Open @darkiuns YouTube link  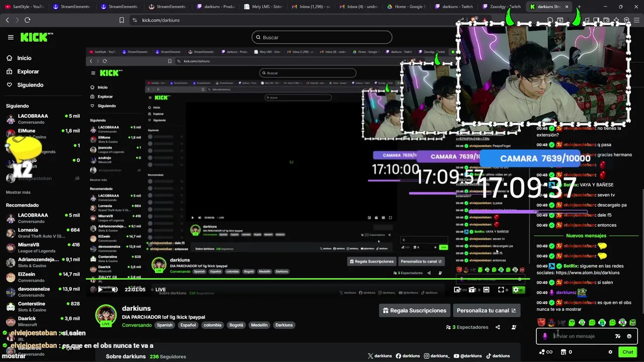pos(468,356)
